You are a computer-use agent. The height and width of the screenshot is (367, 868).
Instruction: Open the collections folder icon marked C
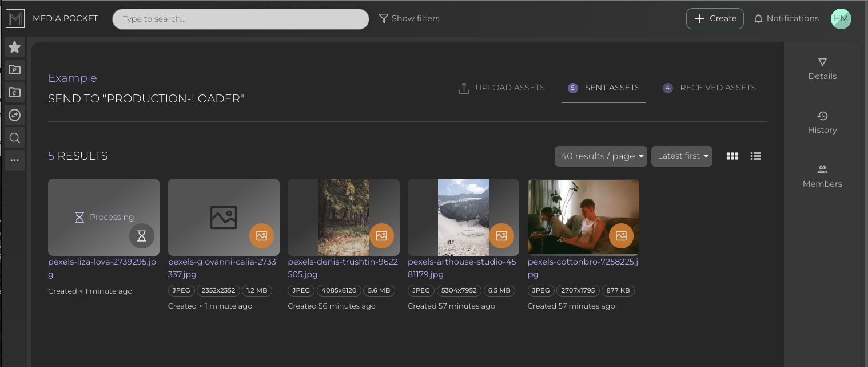(x=15, y=92)
